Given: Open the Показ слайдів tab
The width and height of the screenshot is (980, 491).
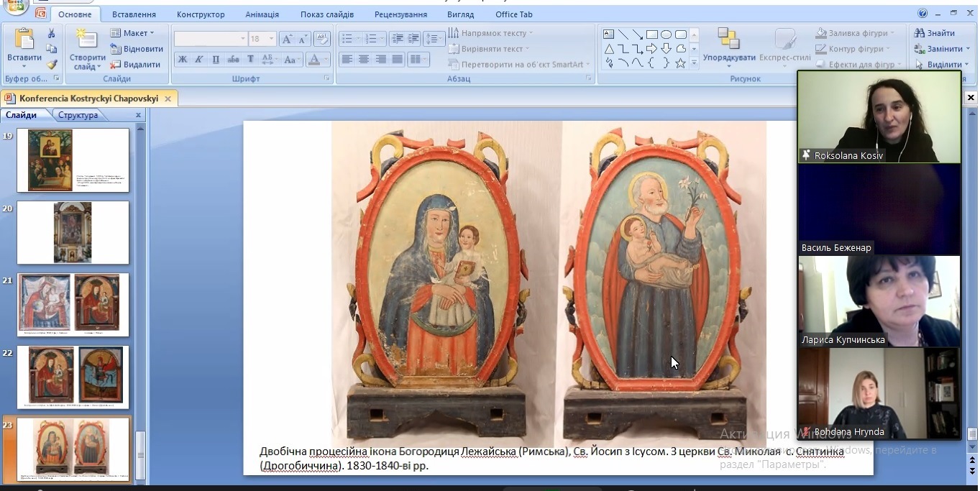Looking at the screenshot, I should (327, 14).
